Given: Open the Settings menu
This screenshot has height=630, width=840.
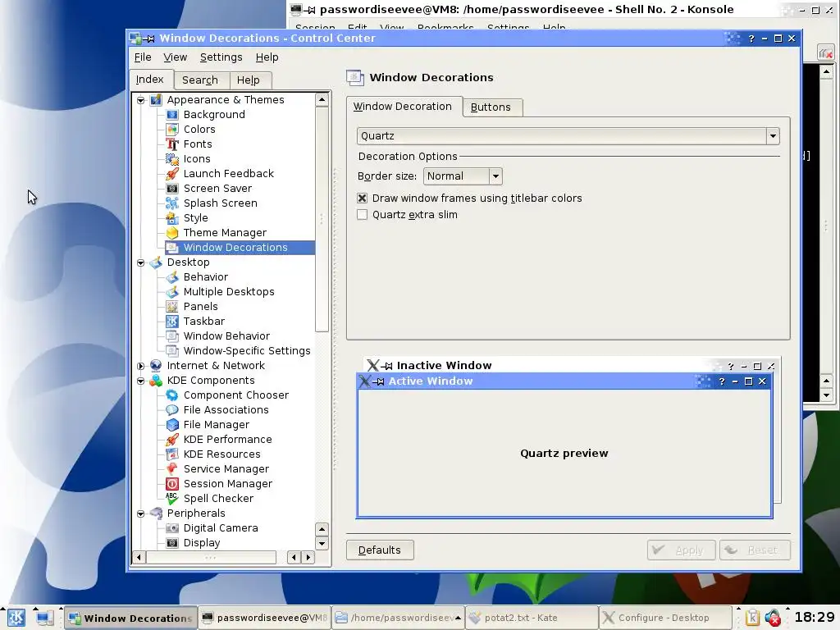Looking at the screenshot, I should pos(221,57).
